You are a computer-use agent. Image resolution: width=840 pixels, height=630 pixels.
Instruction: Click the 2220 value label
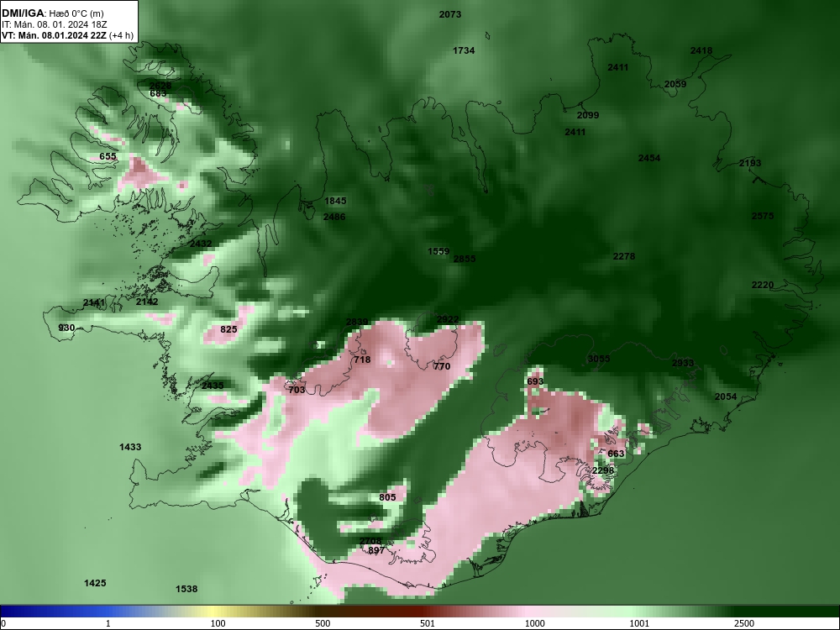763,285
